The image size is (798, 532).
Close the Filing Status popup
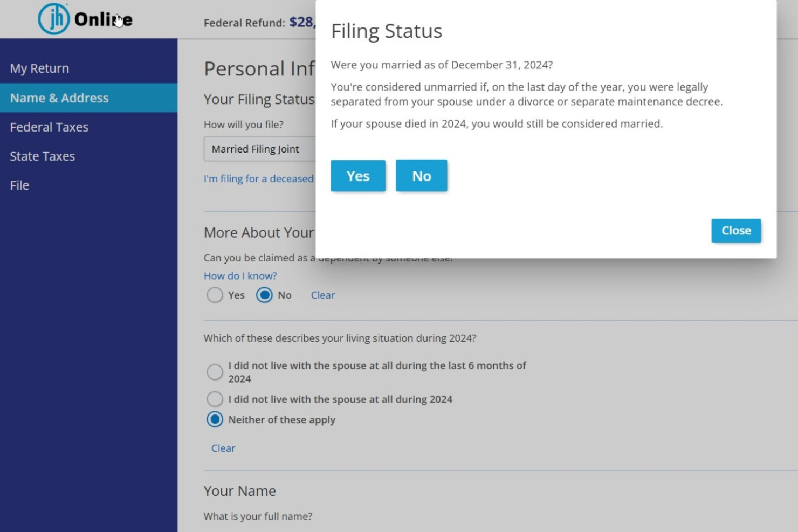736,230
